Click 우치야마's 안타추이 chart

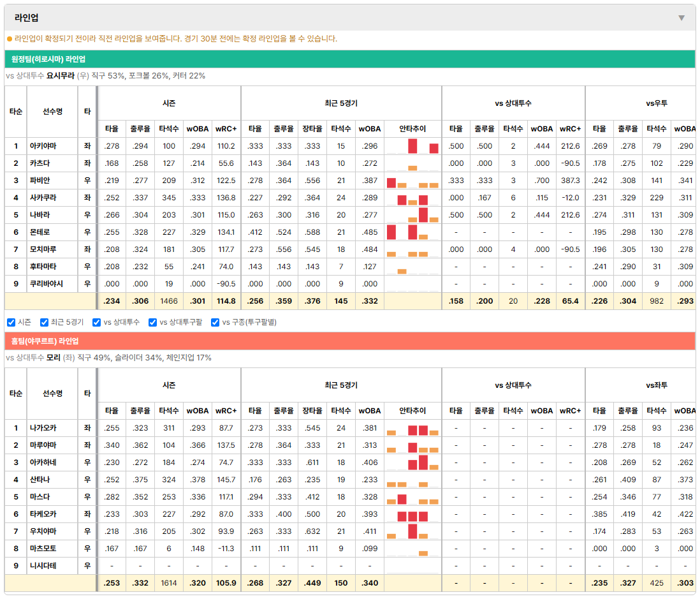point(412,531)
